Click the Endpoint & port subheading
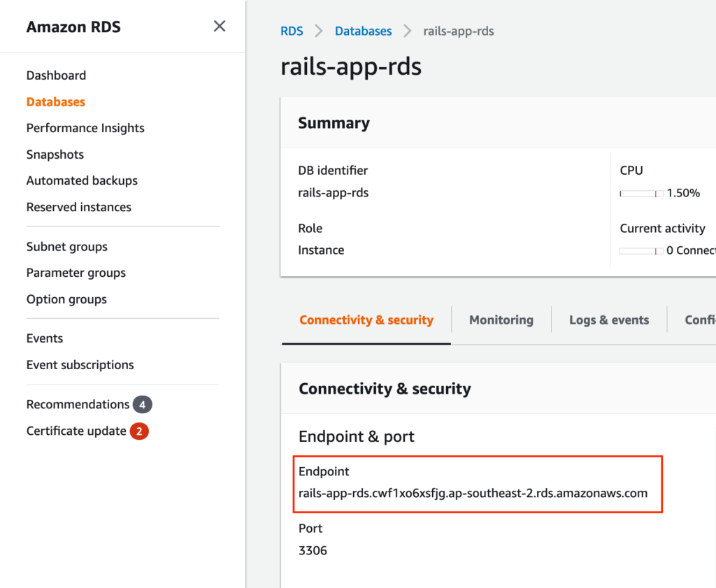 point(357,437)
